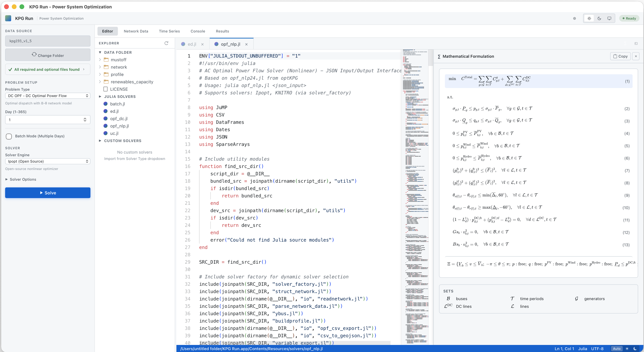This screenshot has height=352, width=644.
Task: Close the Mathematical Formulation panel
Action: click(636, 56)
